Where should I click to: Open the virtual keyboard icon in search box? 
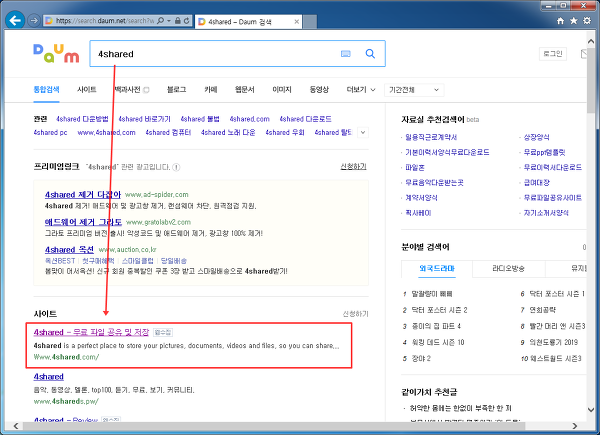tap(346, 54)
